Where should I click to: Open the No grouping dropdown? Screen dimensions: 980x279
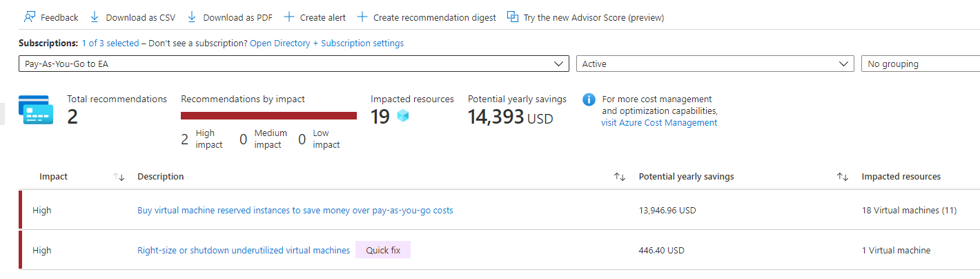921,64
